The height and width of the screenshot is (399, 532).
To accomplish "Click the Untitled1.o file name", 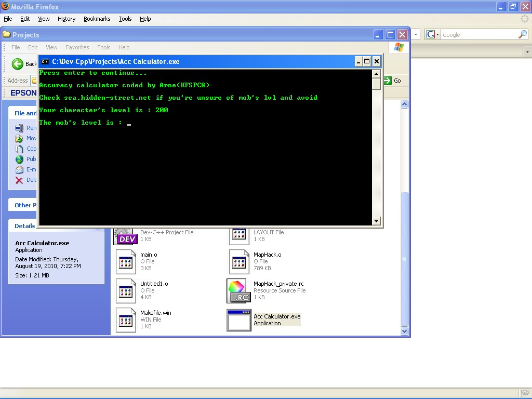I will coord(154,284).
